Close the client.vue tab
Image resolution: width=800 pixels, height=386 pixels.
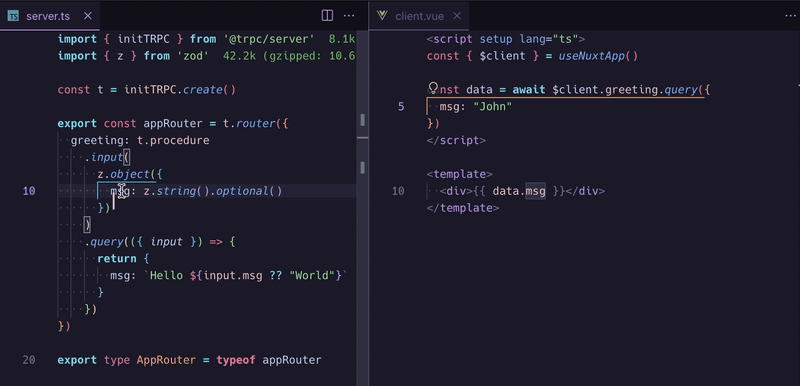pos(457,16)
